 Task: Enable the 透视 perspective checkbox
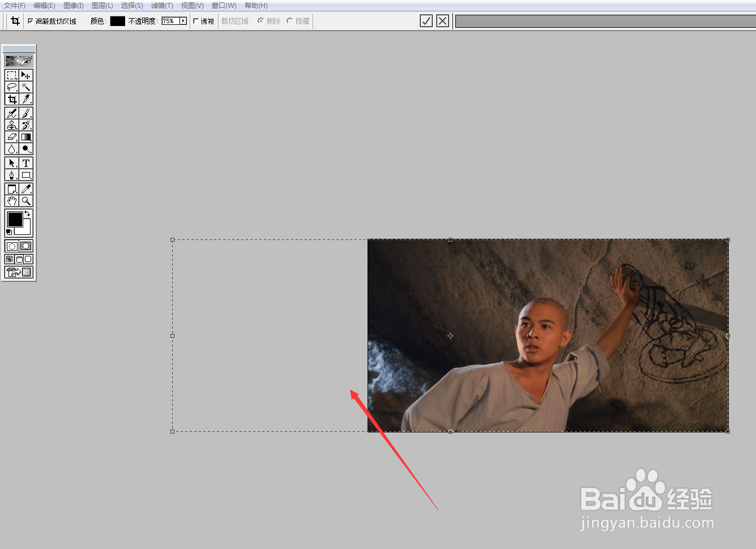(x=196, y=21)
